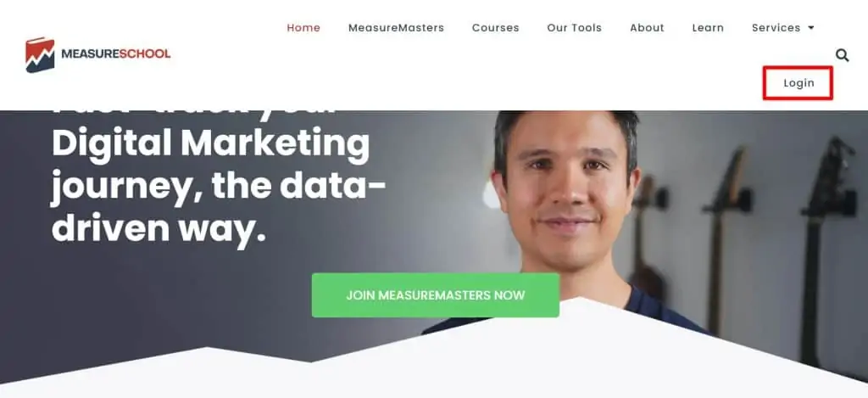Click the MEASURESCHOOL logo text
868x398 pixels.
(x=115, y=53)
